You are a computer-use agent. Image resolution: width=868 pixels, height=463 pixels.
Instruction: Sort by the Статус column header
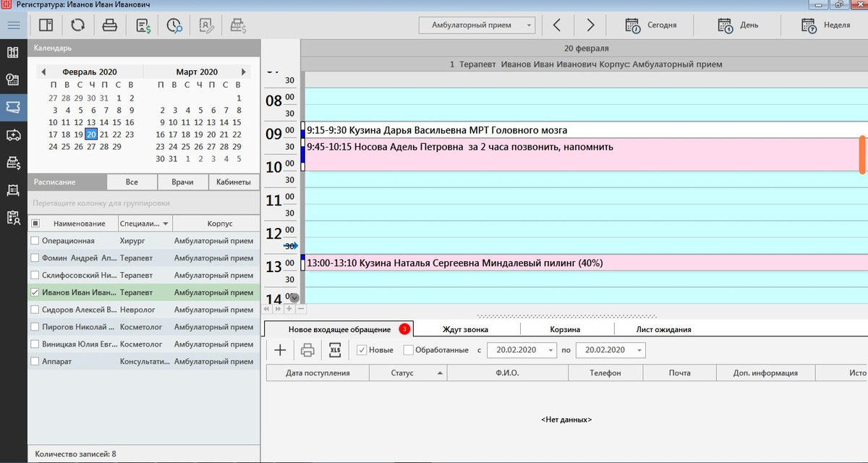[408, 373]
